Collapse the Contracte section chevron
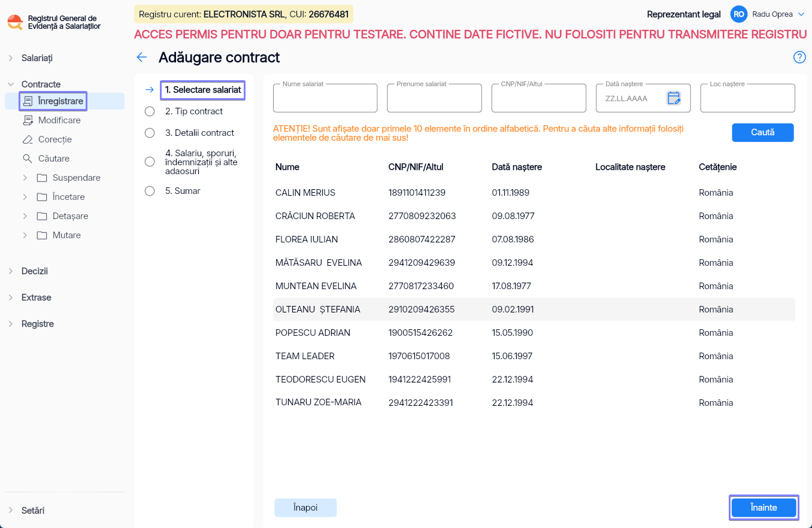 tap(11, 84)
